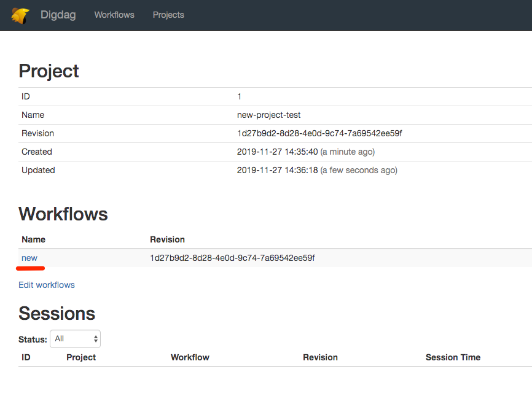
Task: Click the Workflow column header in Sessions
Action: [190, 357]
